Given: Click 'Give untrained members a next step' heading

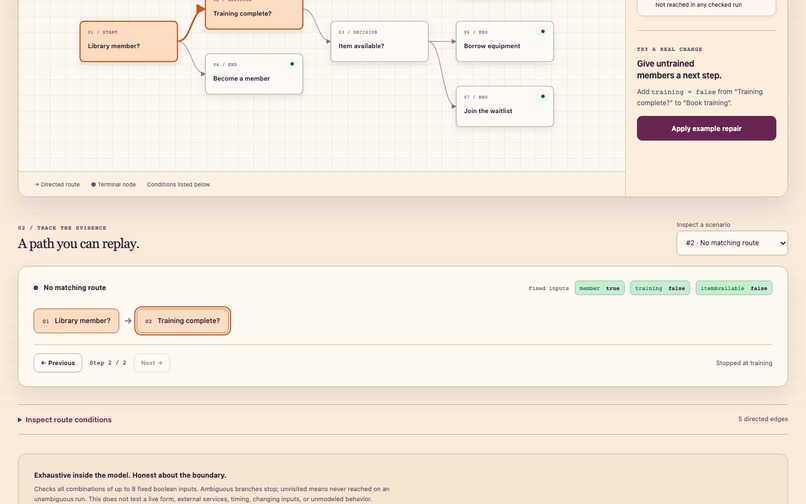Looking at the screenshot, I should pyautogui.click(x=679, y=69).
